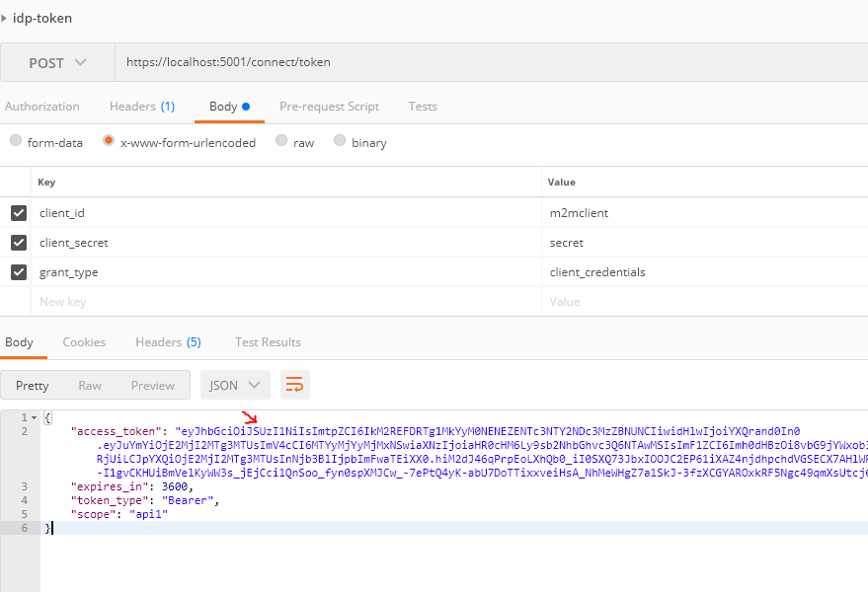
Task: Click the wrap lines icon
Action: tap(294, 386)
